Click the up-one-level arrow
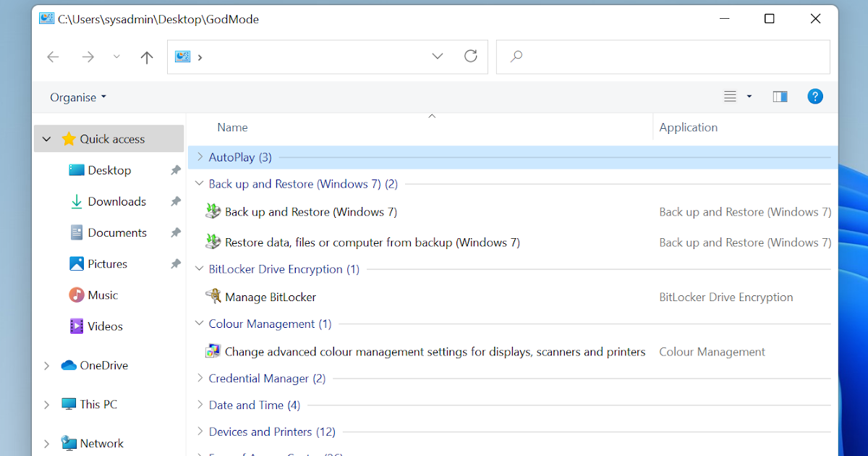The height and width of the screenshot is (456, 868). tap(147, 56)
